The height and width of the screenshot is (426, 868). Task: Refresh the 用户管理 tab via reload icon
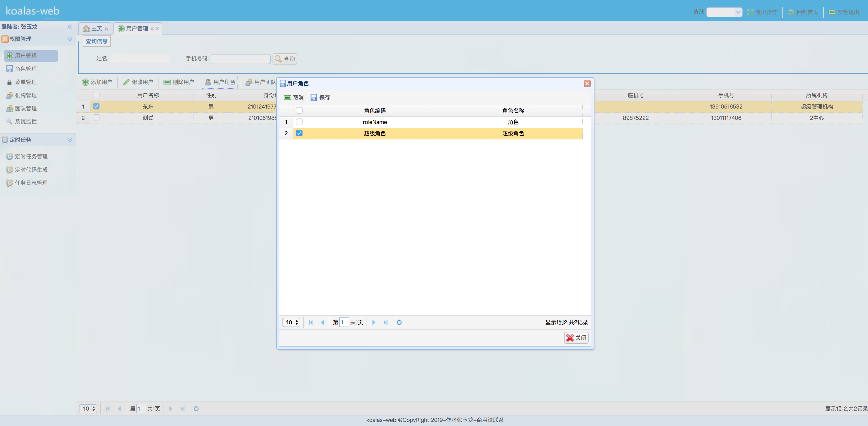coord(152,29)
